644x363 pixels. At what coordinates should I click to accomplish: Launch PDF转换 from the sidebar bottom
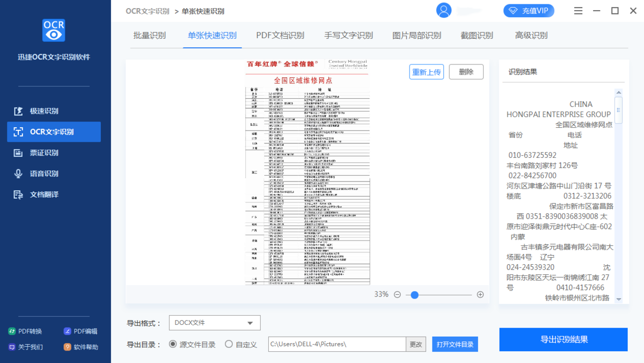point(25,331)
